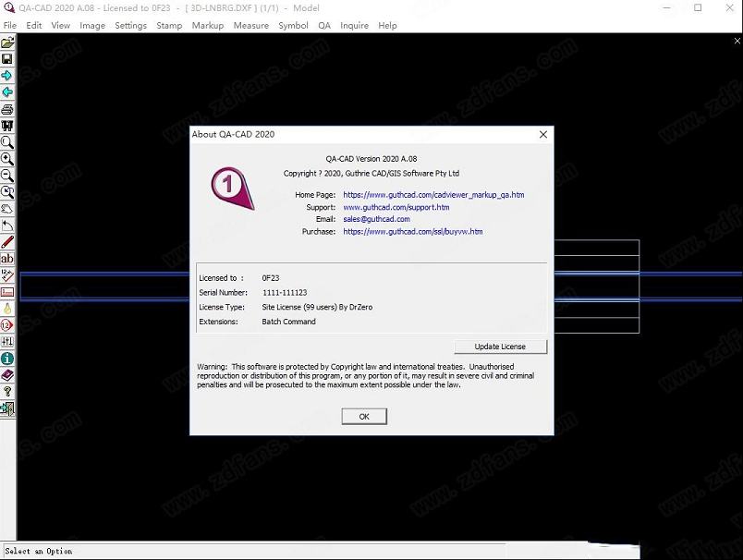Select the Pan hand tool
The image size is (743, 560).
[7, 209]
